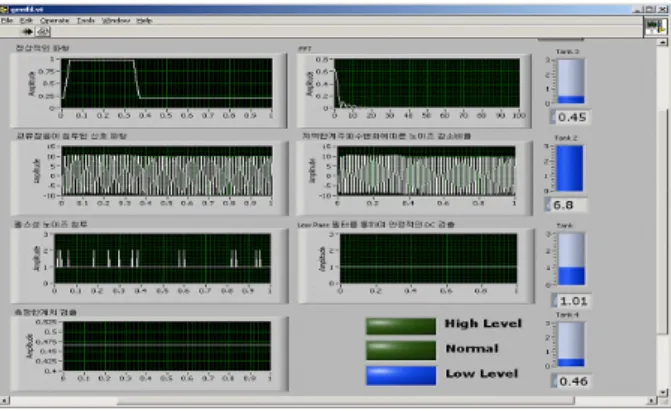Click the Run Continuously button
The width and height of the screenshot is (671, 411).
pyautogui.click(x=43, y=31)
